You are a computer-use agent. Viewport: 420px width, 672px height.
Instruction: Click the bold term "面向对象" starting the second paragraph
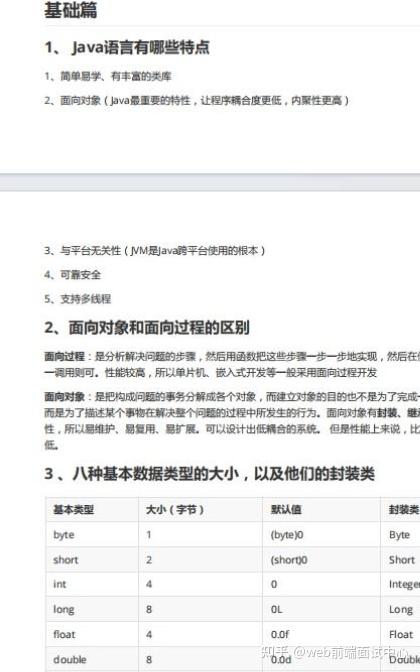click(65, 396)
